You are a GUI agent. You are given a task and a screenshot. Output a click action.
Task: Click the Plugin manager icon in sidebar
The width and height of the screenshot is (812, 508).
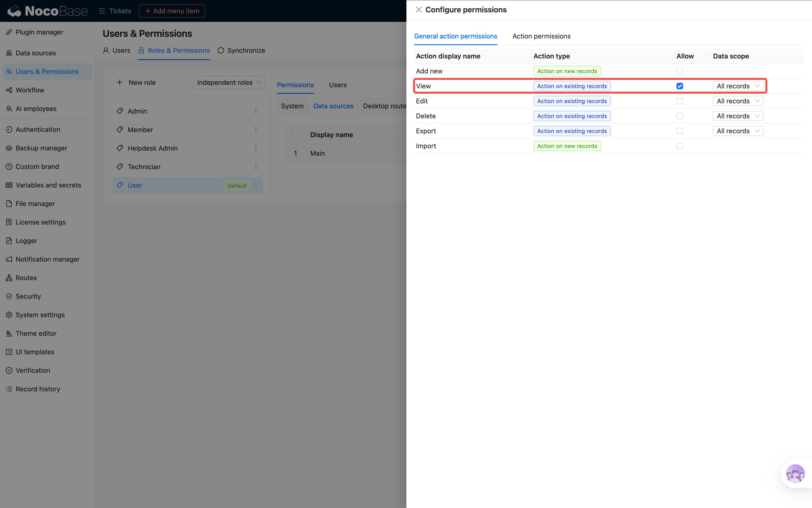click(9, 32)
